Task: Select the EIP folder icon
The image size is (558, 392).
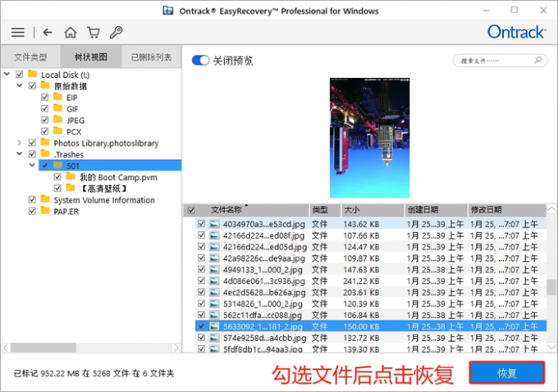Action: coord(57,97)
